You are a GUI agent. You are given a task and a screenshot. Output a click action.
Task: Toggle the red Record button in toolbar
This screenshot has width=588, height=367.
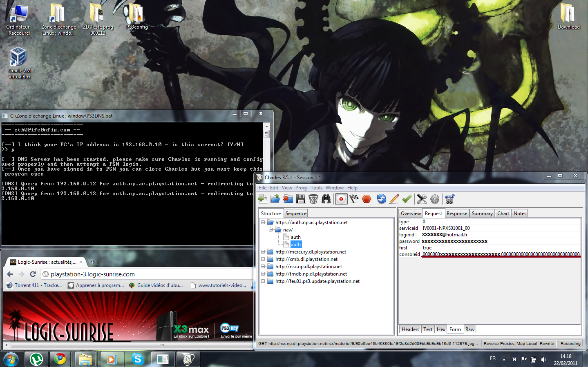(x=341, y=199)
